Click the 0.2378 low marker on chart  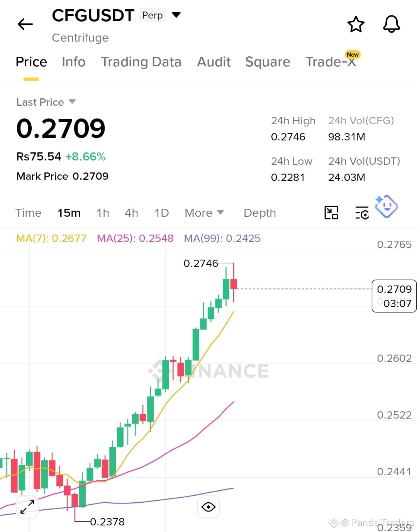coord(107,522)
